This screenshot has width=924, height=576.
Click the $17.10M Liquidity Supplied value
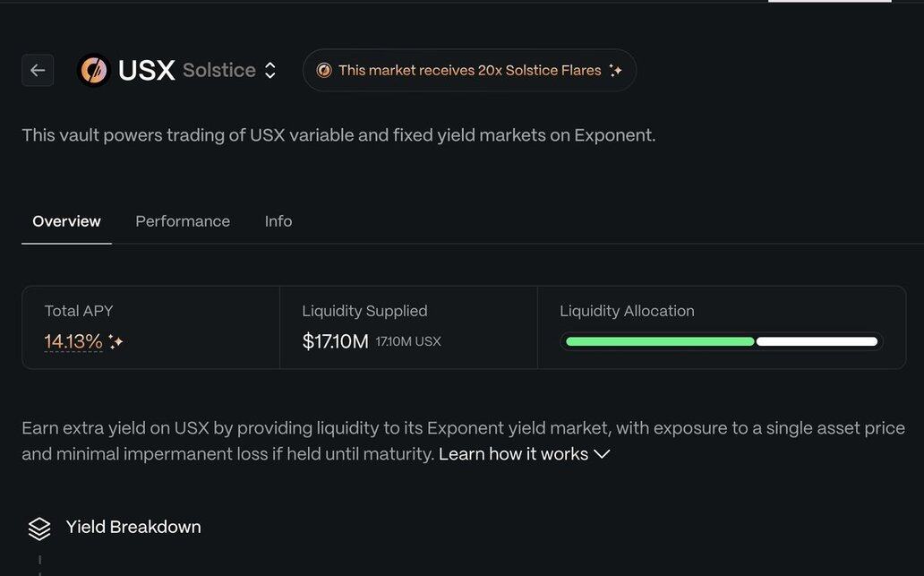tap(336, 341)
